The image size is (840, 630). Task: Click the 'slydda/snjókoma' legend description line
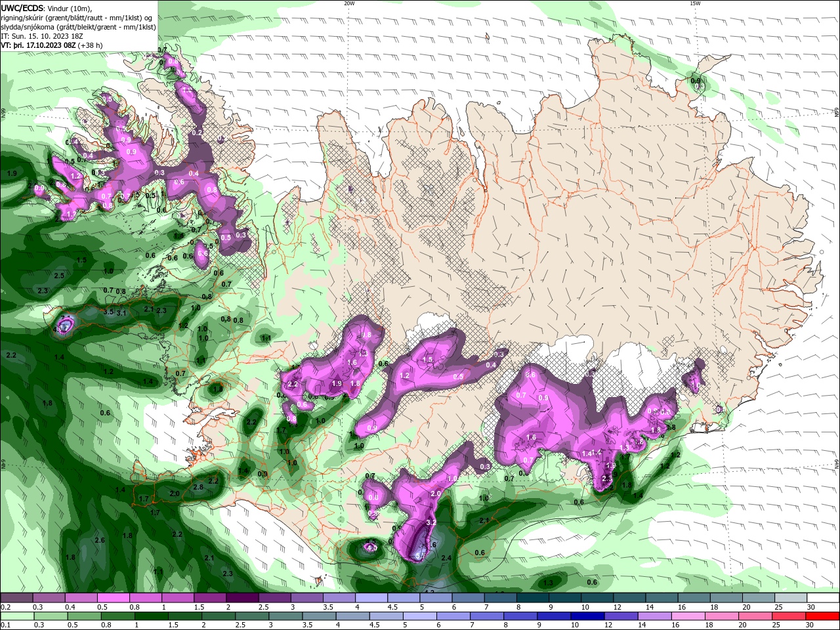coord(79,27)
